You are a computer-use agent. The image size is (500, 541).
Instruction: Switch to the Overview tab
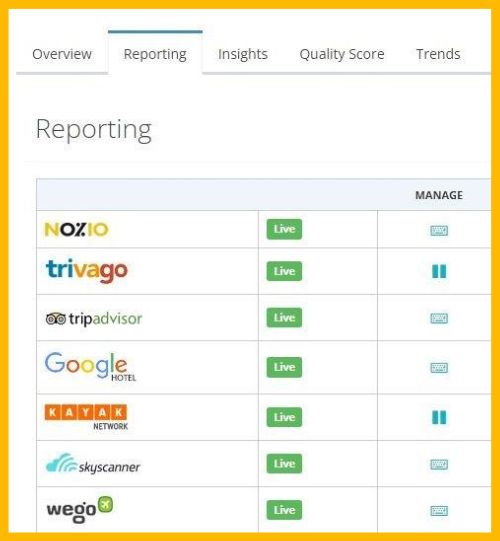coord(62,54)
